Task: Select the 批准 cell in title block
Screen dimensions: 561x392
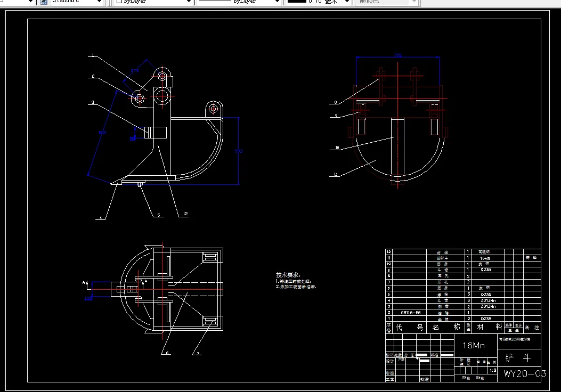Action: click(424, 379)
